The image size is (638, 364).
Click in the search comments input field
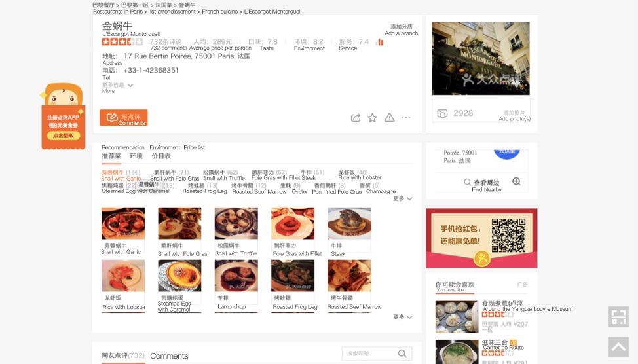[370, 354]
